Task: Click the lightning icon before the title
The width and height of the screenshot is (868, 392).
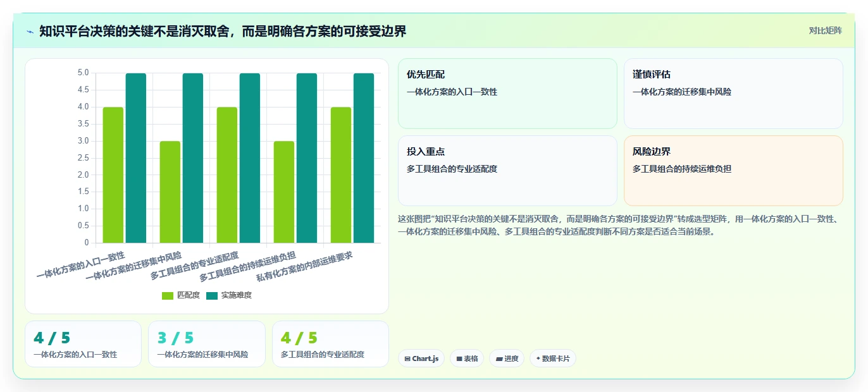Action: [30, 32]
